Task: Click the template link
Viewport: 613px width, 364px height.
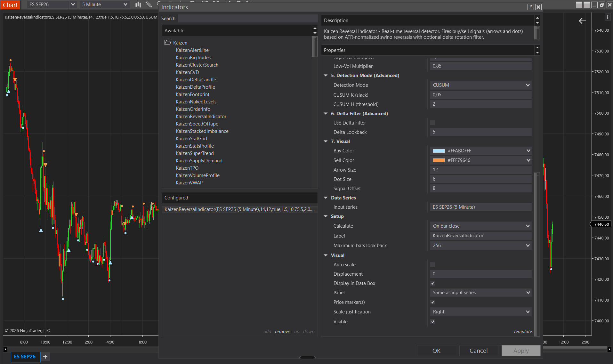Action: click(523, 332)
